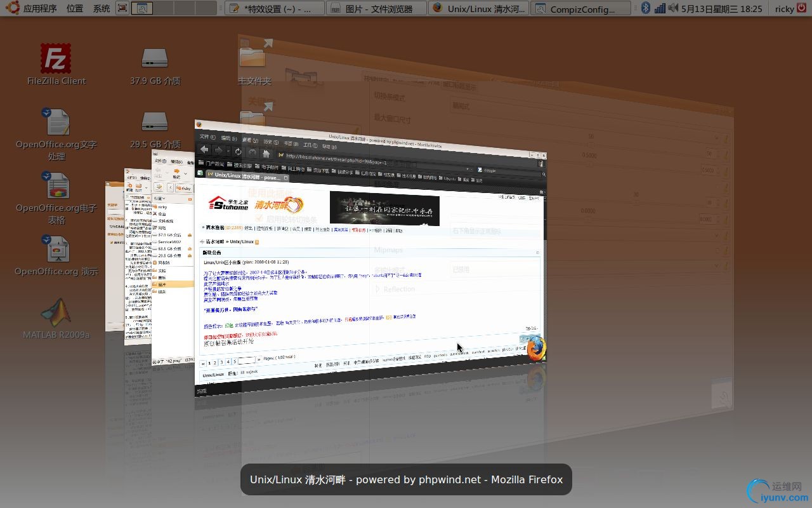
Task: Open Firefox 文件 menu
Action: [207, 137]
